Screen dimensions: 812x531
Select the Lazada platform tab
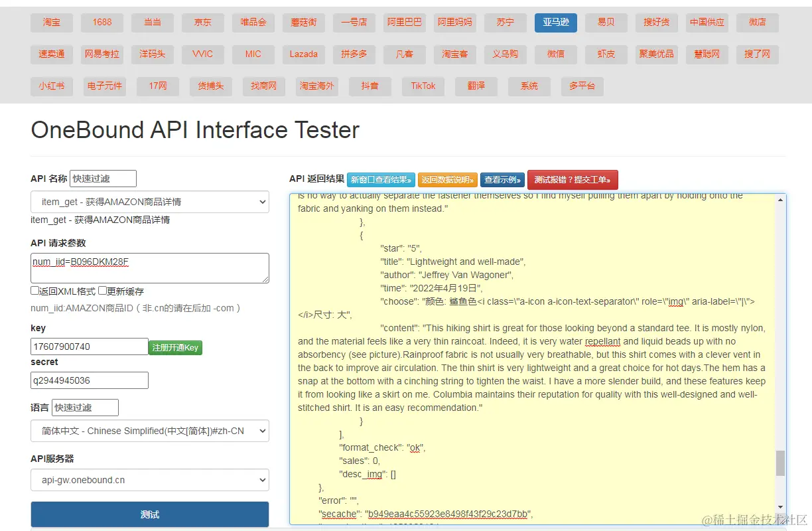coord(303,54)
